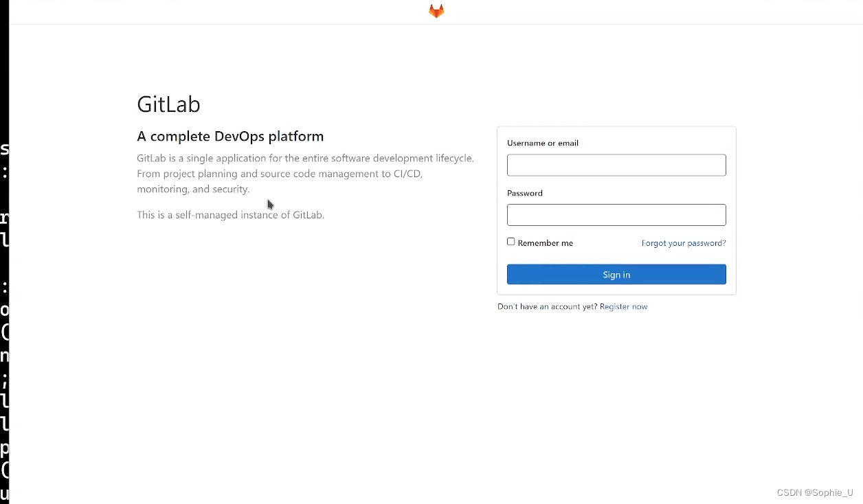Enable the Remember me checkbox

click(x=511, y=242)
